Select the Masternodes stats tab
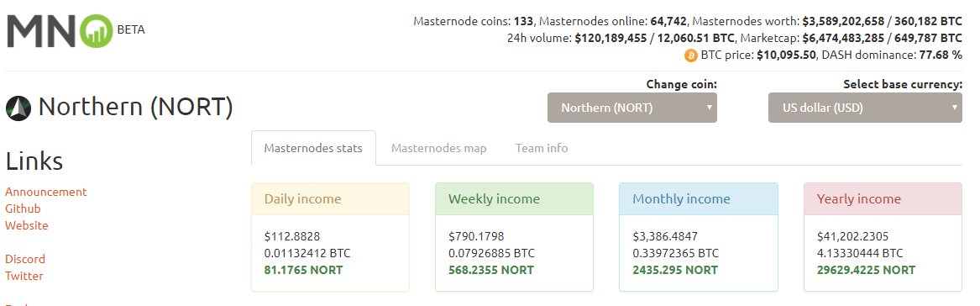 (x=313, y=148)
